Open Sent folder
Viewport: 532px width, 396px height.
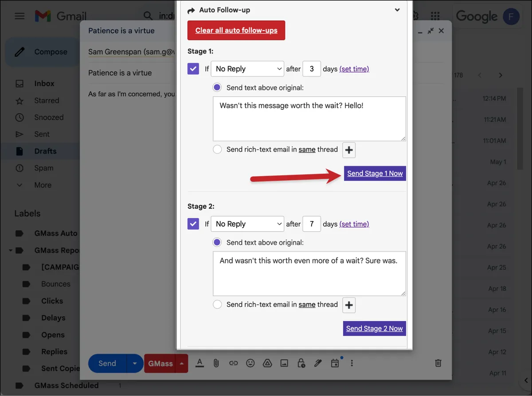point(42,134)
